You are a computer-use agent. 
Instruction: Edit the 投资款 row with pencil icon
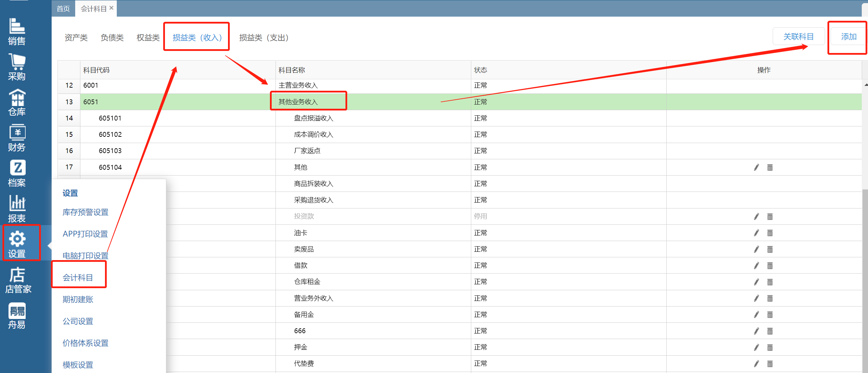click(756, 217)
